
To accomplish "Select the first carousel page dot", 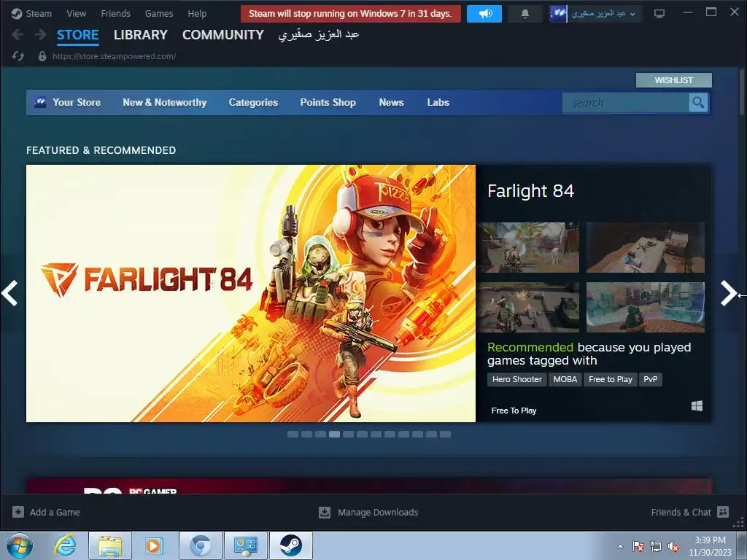I will pyautogui.click(x=293, y=435).
